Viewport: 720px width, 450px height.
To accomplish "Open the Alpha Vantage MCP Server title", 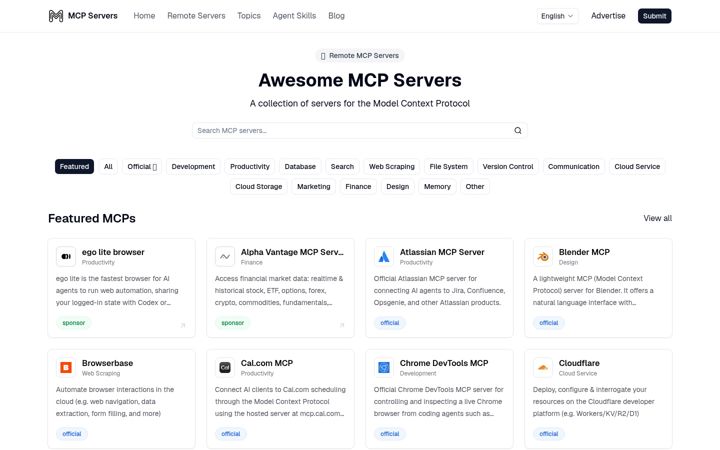I will pyautogui.click(x=292, y=252).
